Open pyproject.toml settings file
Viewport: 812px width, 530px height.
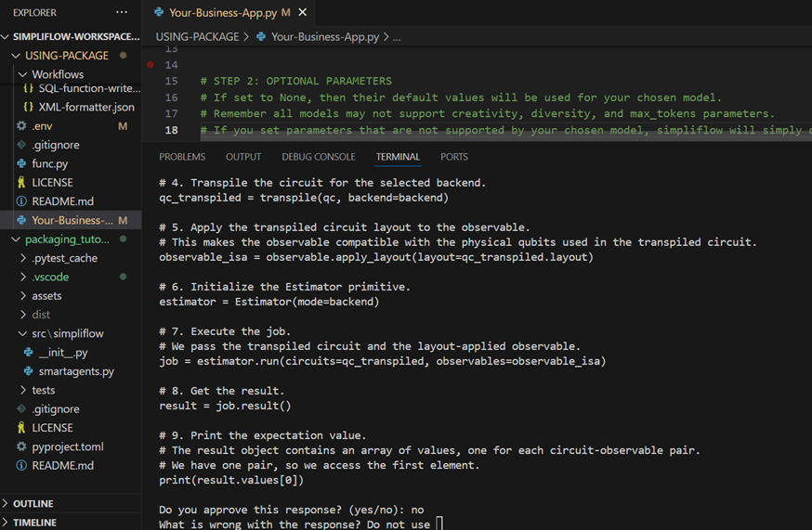click(68, 446)
